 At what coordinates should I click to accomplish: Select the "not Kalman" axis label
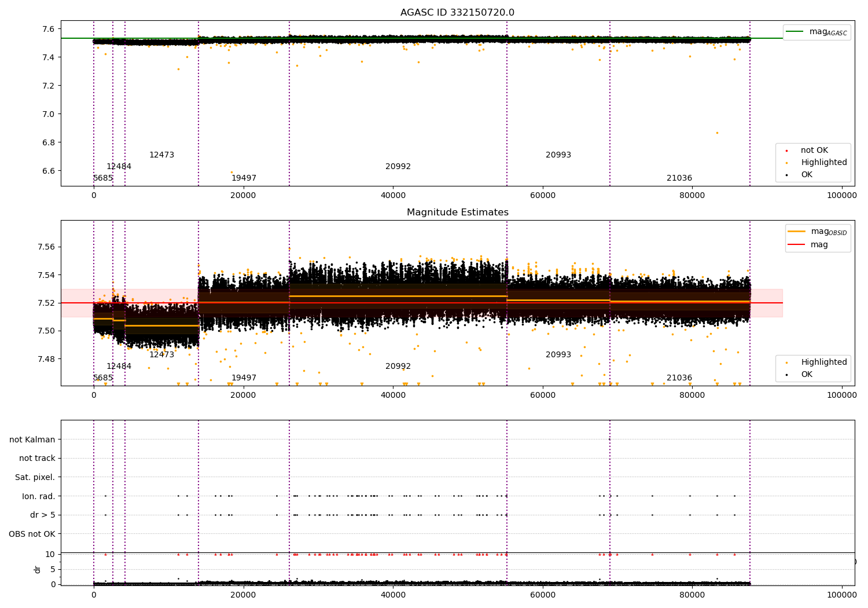(32, 439)
